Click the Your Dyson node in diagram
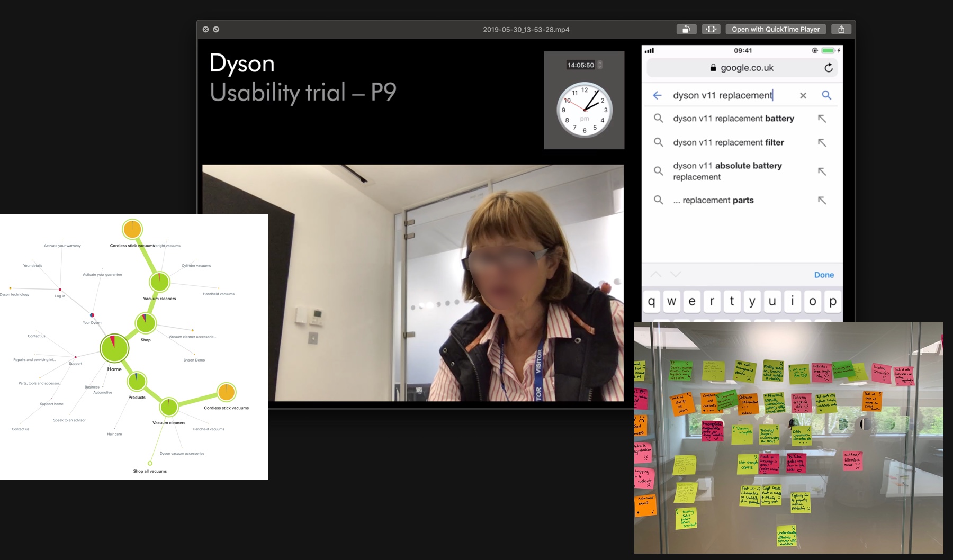This screenshot has height=560, width=953. pyautogui.click(x=92, y=315)
